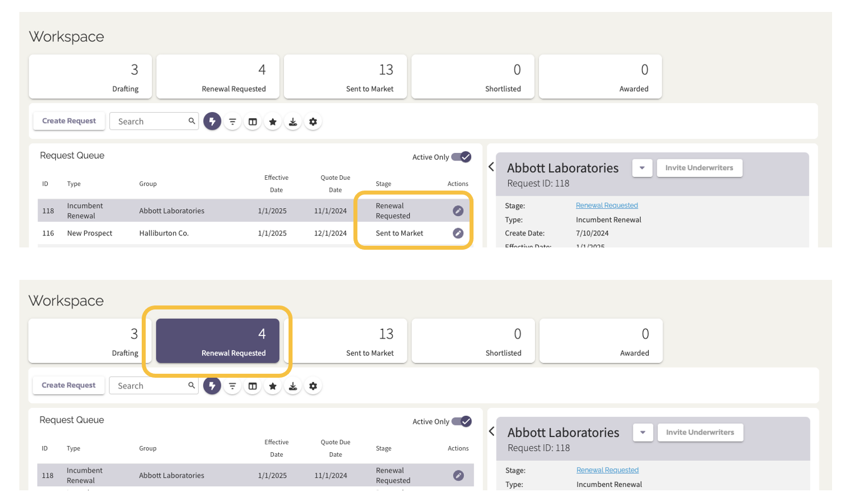Image resolution: width=848 pixels, height=504 pixels.
Task: Click the 11/1/2024 quote due date in the lower queue
Action: pyautogui.click(x=331, y=476)
